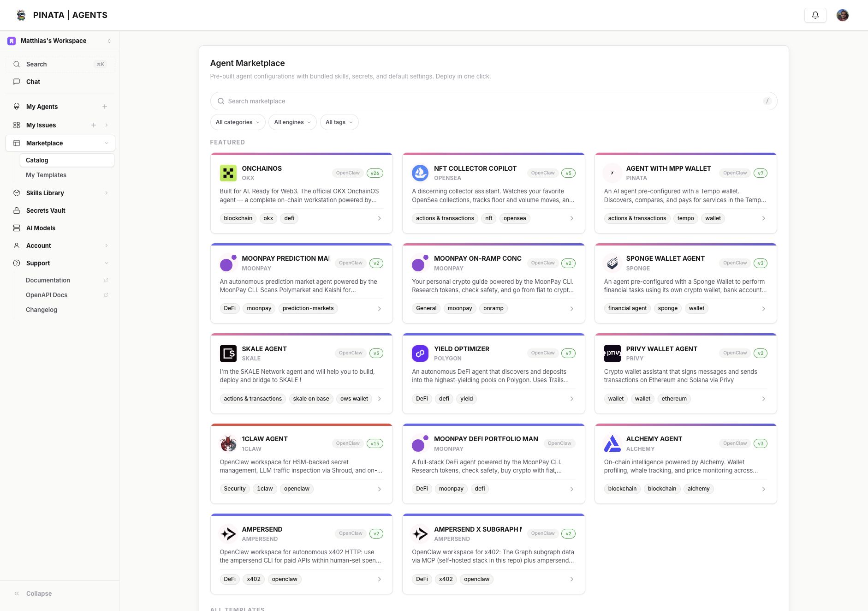Click the Search marketplace input field
Screen dimensions: 868x611
point(493,101)
